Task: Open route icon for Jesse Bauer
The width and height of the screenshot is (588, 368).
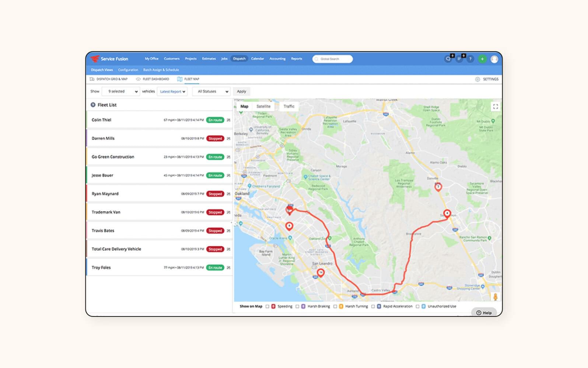Action: (x=228, y=175)
